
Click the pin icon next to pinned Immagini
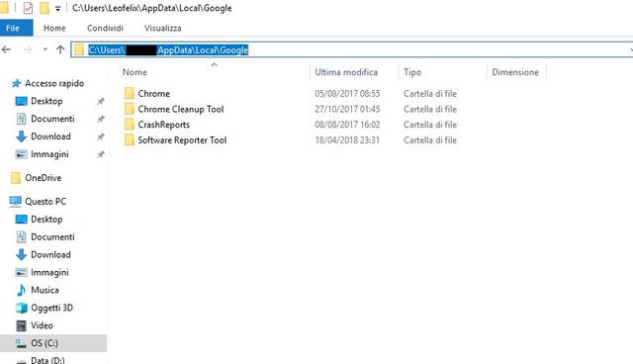(x=101, y=154)
